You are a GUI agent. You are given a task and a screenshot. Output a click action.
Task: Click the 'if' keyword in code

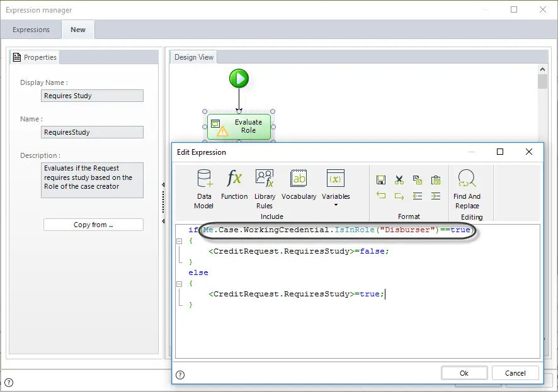tap(193, 230)
